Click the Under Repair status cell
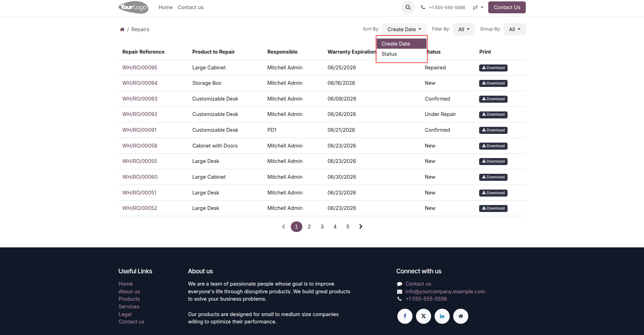 (x=440, y=114)
